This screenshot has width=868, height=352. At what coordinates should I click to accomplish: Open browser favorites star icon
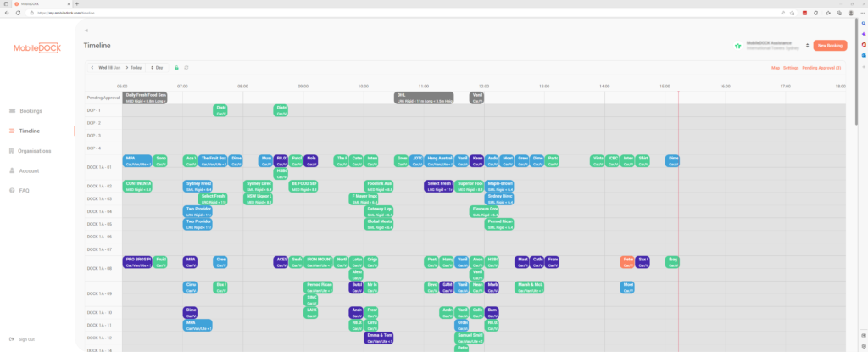[828, 12]
